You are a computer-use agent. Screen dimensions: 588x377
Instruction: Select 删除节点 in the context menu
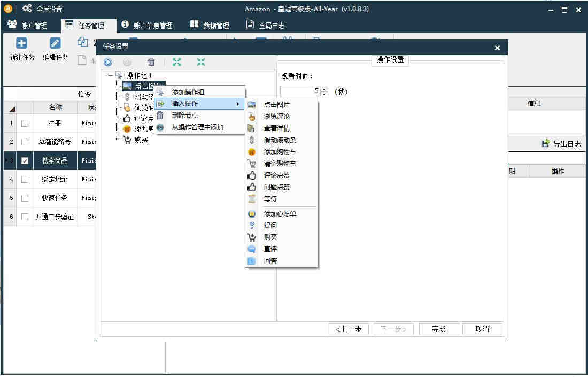pos(199,115)
